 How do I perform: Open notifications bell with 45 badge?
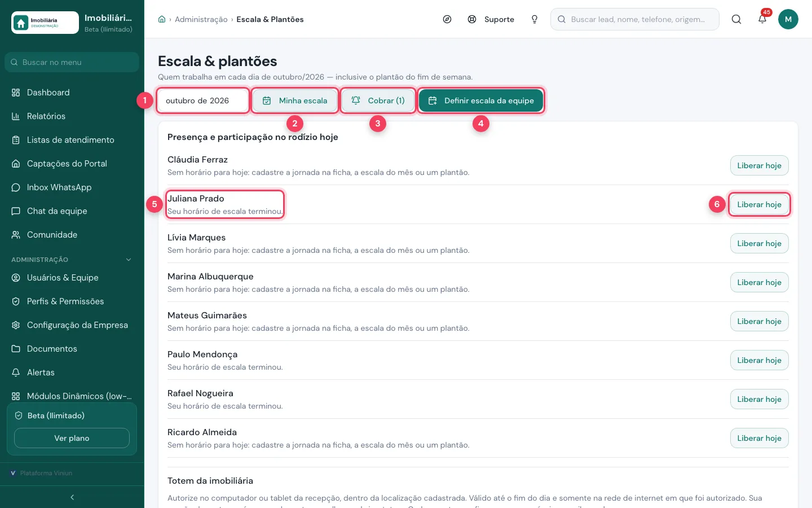click(762, 19)
